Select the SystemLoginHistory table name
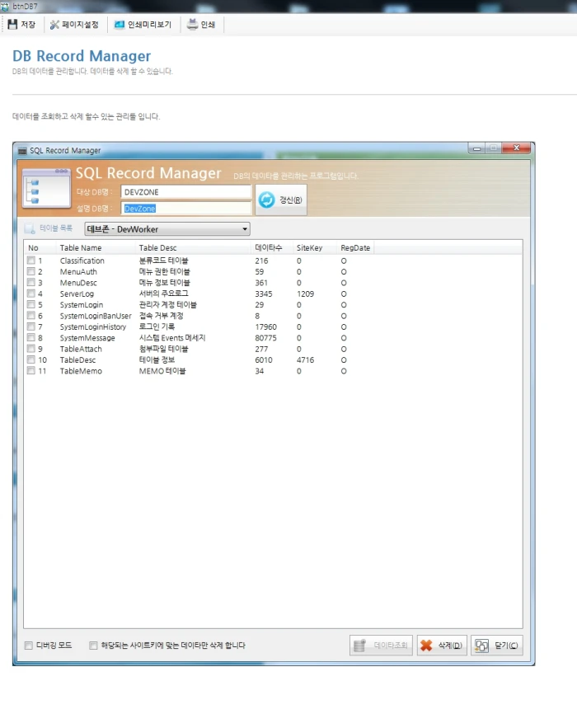 tap(93, 326)
